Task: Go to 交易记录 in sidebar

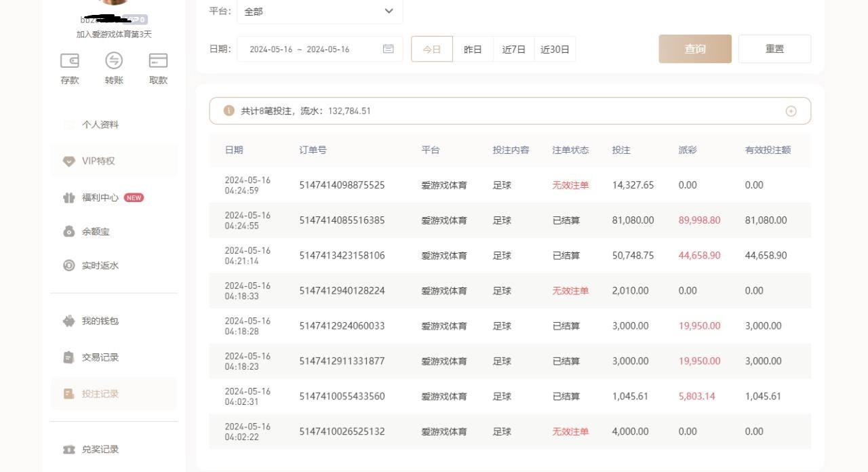Action: (x=100, y=357)
